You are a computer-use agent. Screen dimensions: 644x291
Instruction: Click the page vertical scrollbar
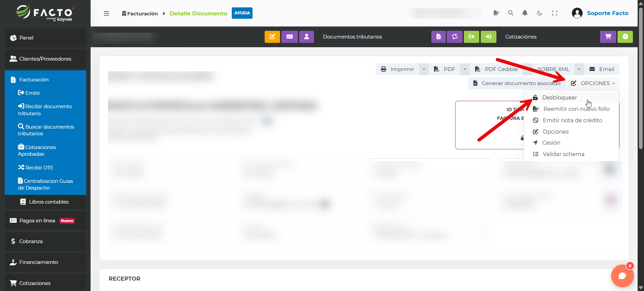click(x=641, y=79)
